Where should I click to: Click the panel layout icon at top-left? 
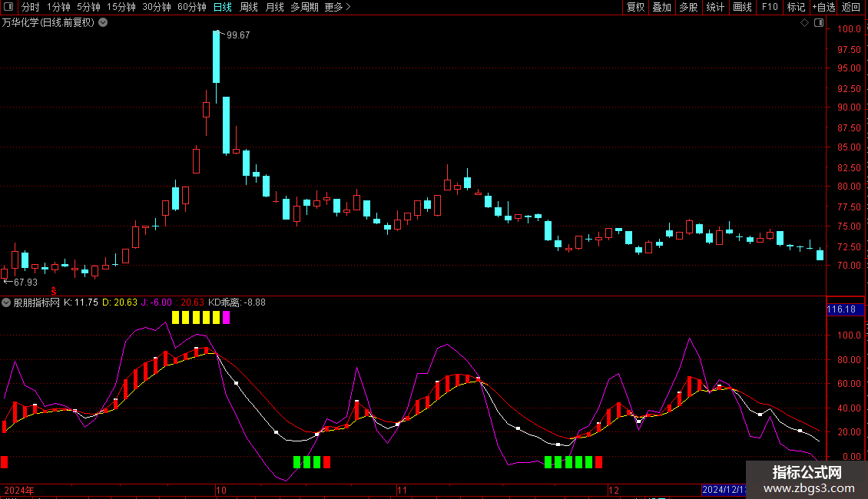coord(8,7)
